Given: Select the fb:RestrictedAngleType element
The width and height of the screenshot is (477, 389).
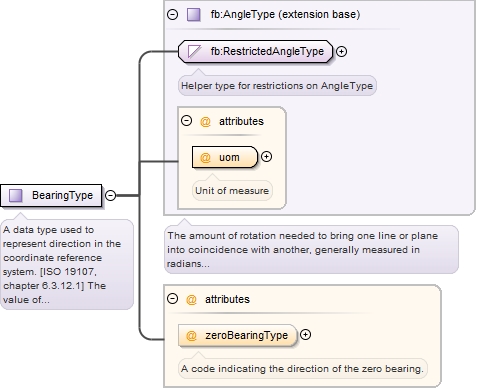Looking at the screenshot, I should point(256,52).
